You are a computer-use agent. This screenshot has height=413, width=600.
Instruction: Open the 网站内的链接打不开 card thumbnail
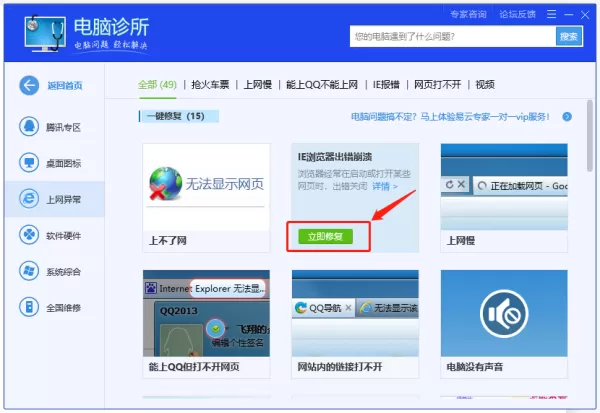click(x=355, y=313)
